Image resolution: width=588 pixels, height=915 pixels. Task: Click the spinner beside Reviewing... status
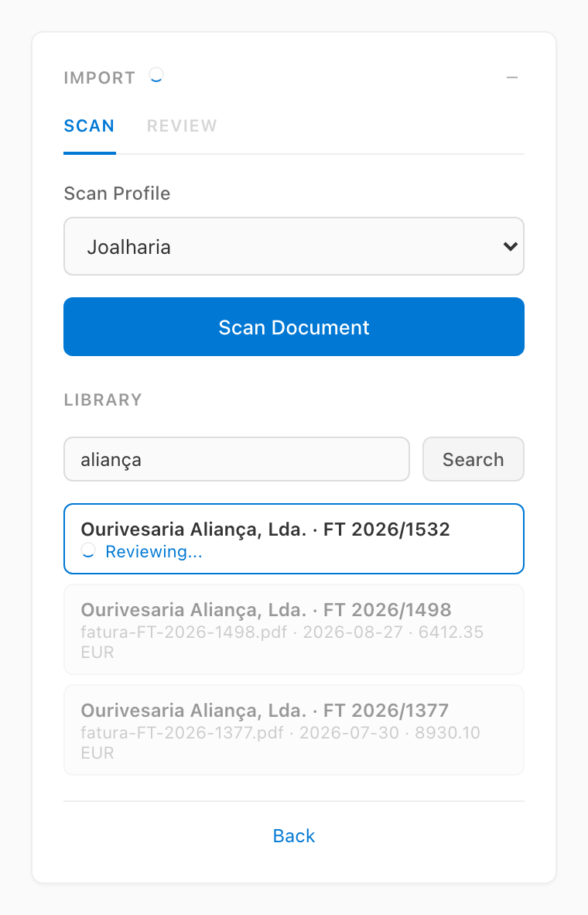[88, 550]
